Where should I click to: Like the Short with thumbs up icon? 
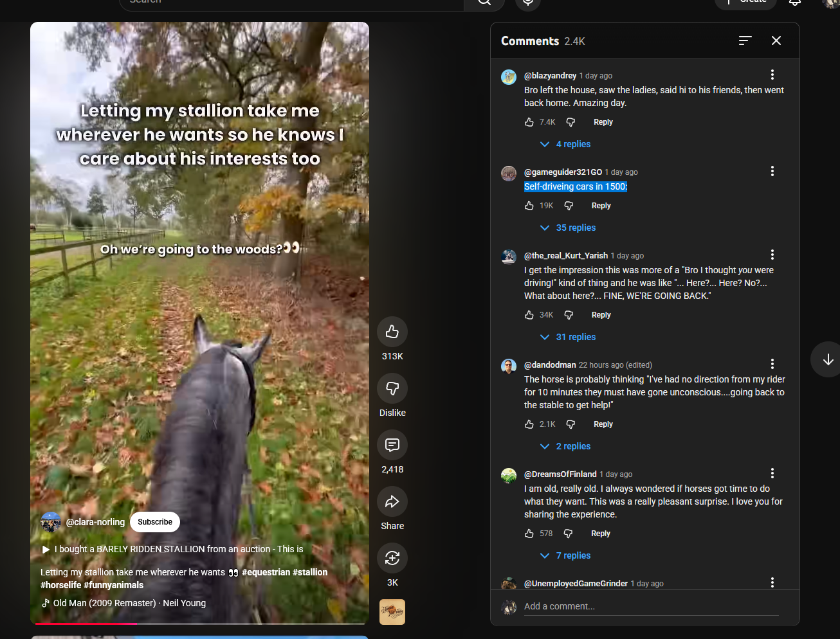point(392,332)
